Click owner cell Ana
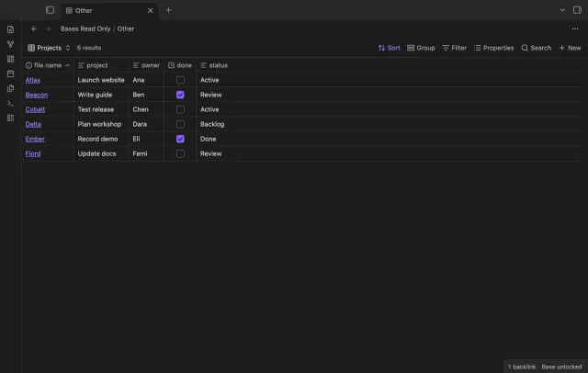588x373 pixels. click(x=146, y=80)
